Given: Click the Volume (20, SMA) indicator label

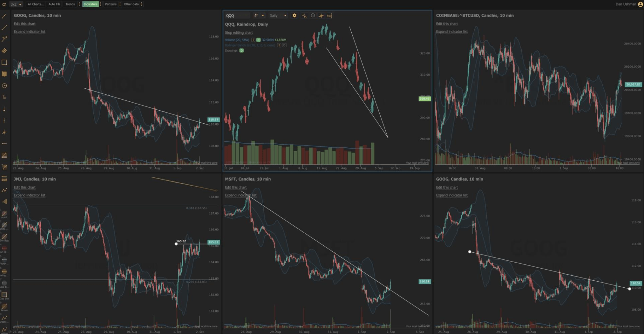Looking at the screenshot, I should pyautogui.click(x=237, y=40).
